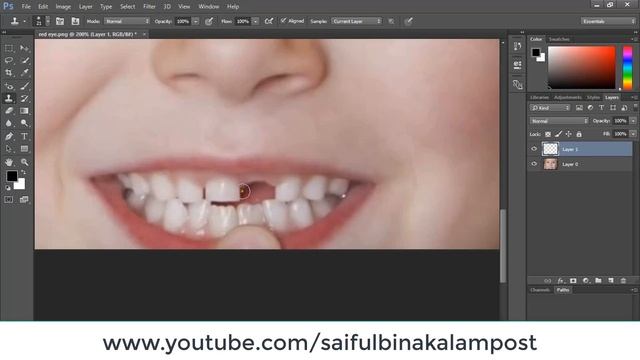This screenshot has width=640, height=360.
Task: Select the Rectangle shape tool
Action: click(24, 149)
